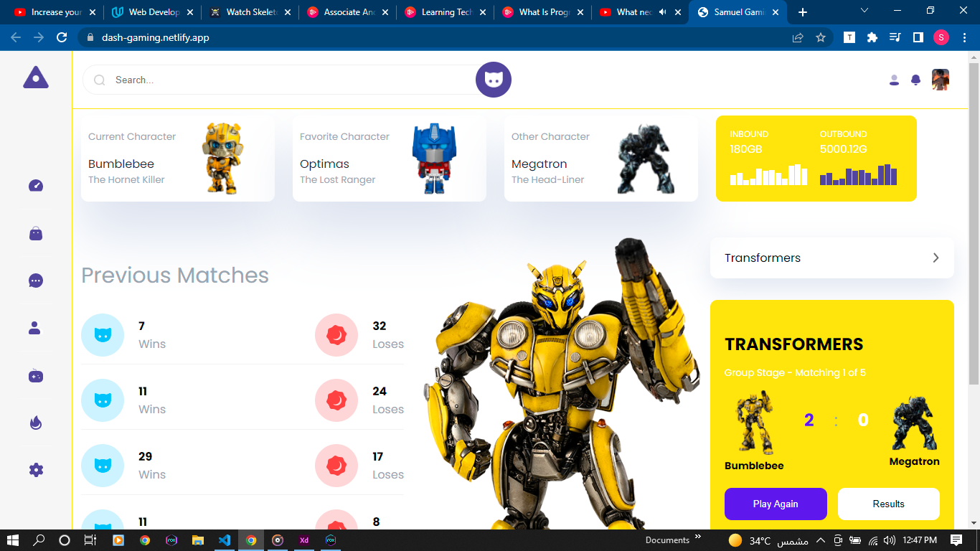Switch to the Watch Skeleton tab
This screenshot has width=980, height=551.
(x=249, y=12)
